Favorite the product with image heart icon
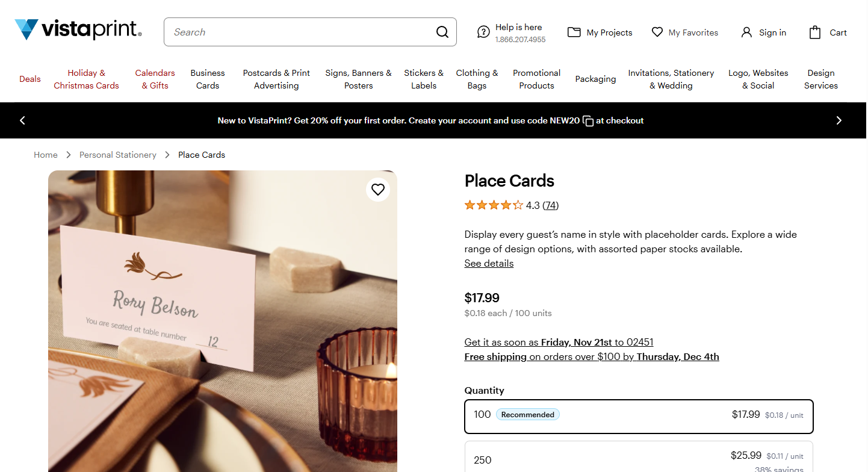The image size is (868, 472). coord(378,190)
